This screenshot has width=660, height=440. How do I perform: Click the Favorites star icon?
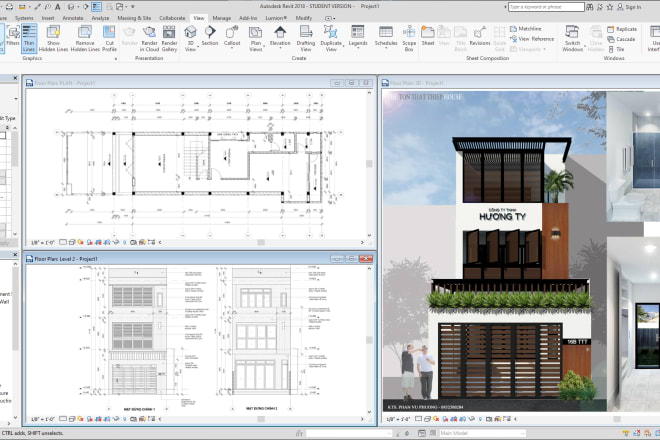click(609, 7)
